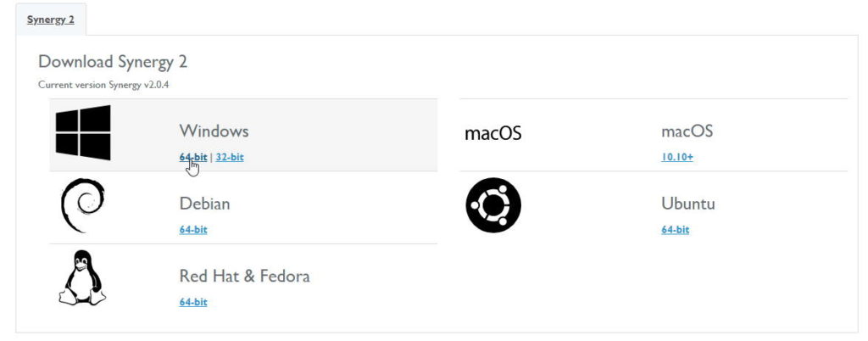Click the Tux penguin logo
868x341 pixels.
click(x=82, y=277)
